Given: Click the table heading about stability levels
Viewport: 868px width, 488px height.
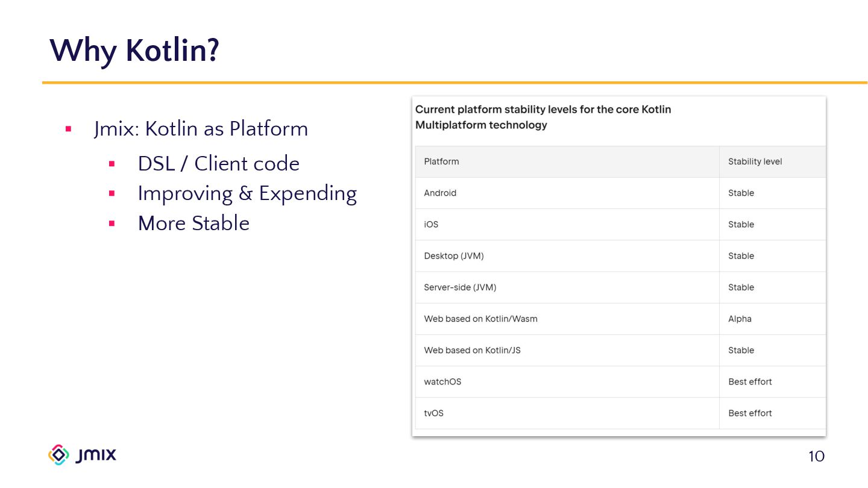Looking at the screenshot, I should click(x=542, y=117).
